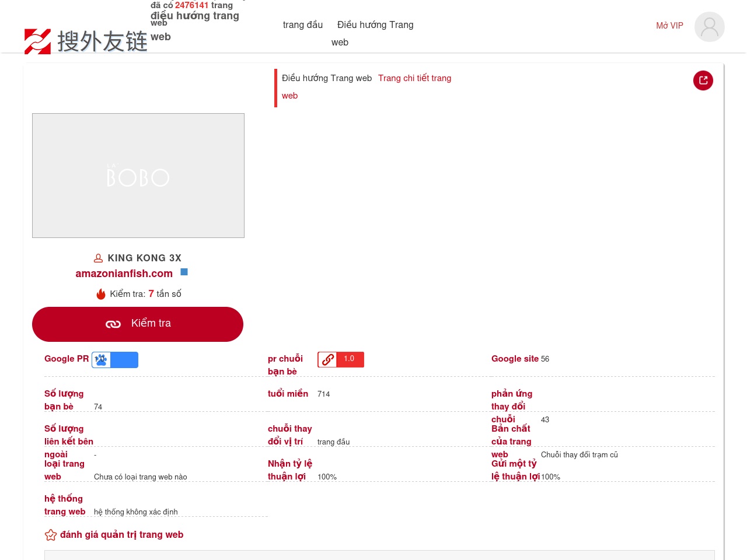Open Điều hướng Trang web in header
Image resolution: width=747 pixels, height=560 pixels.
372,33
